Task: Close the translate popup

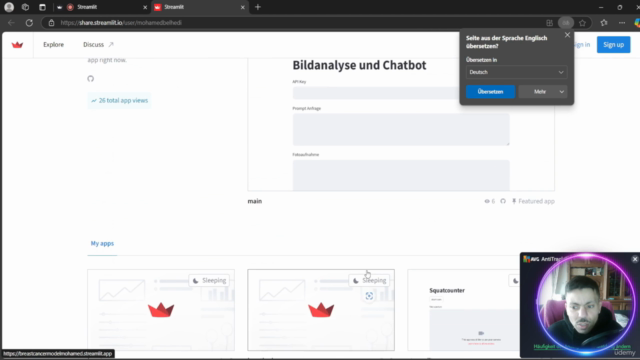Action: (x=567, y=35)
